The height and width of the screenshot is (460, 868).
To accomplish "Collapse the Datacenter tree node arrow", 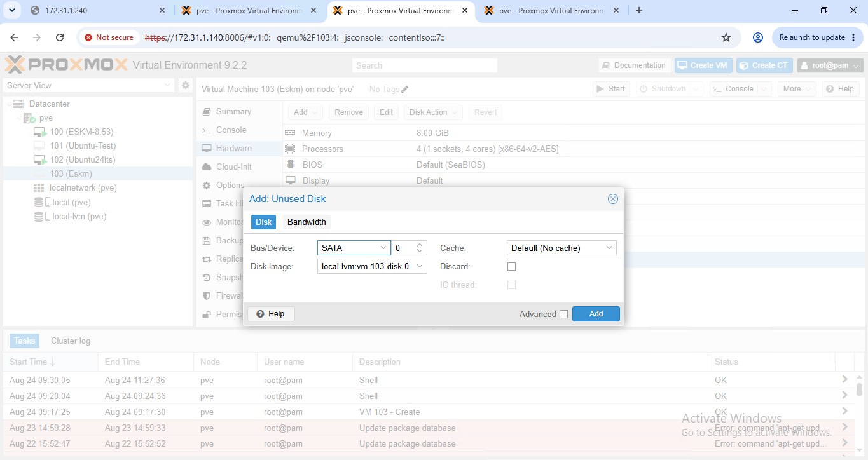I will (9, 104).
